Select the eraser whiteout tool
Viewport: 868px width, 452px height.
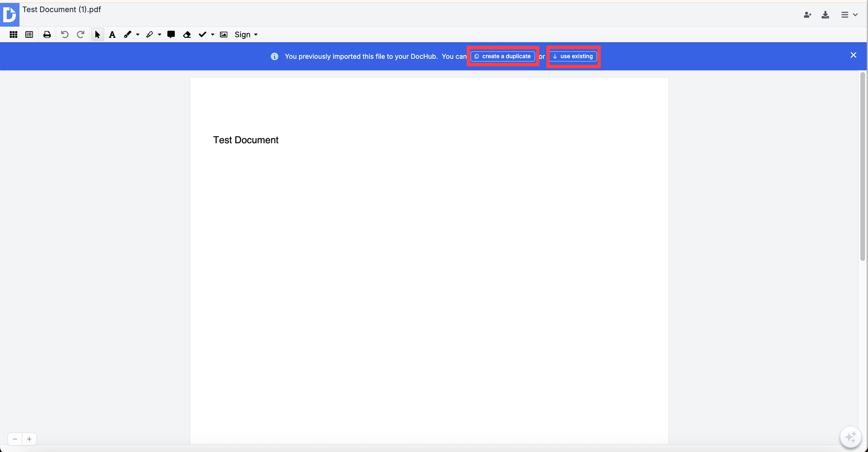pos(187,34)
